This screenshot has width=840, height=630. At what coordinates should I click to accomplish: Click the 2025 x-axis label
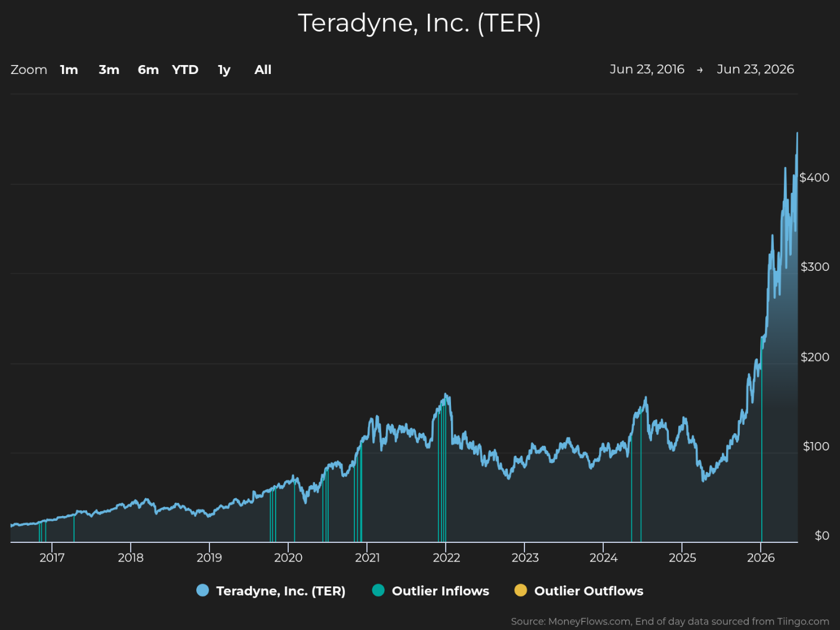tap(682, 558)
